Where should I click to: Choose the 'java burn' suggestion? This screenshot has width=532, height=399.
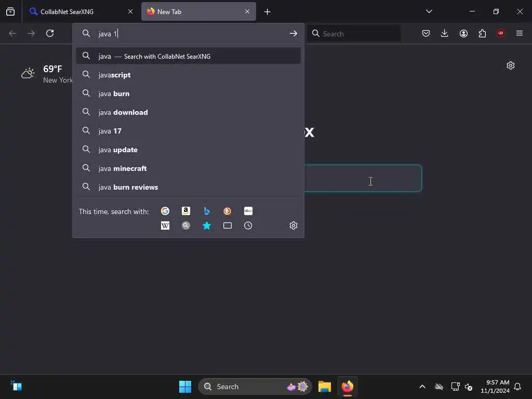pos(188,94)
